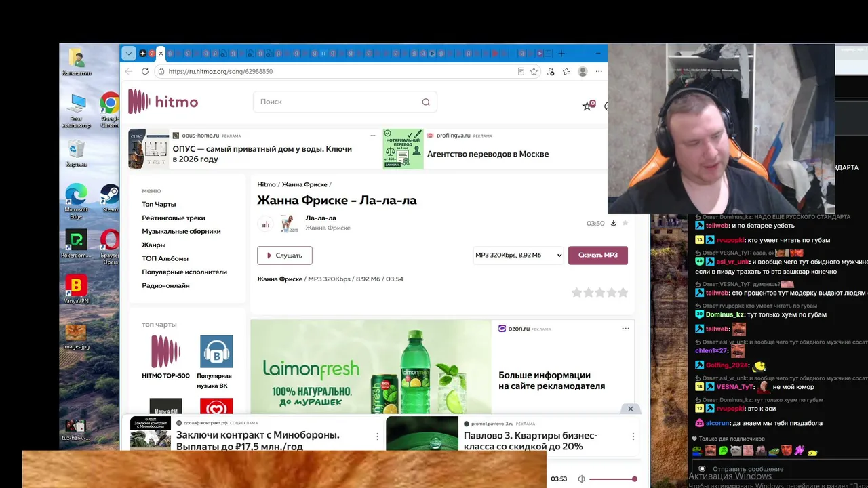868x488 pixels.
Task: Mute the player volume speaker icon
Action: click(581, 479)
